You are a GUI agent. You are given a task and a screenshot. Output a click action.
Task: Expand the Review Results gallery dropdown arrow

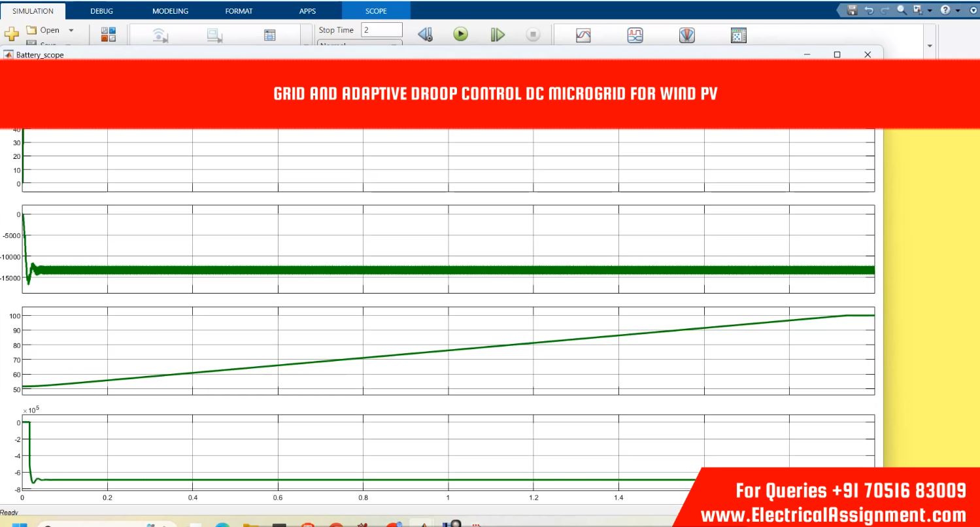point(930,46)
